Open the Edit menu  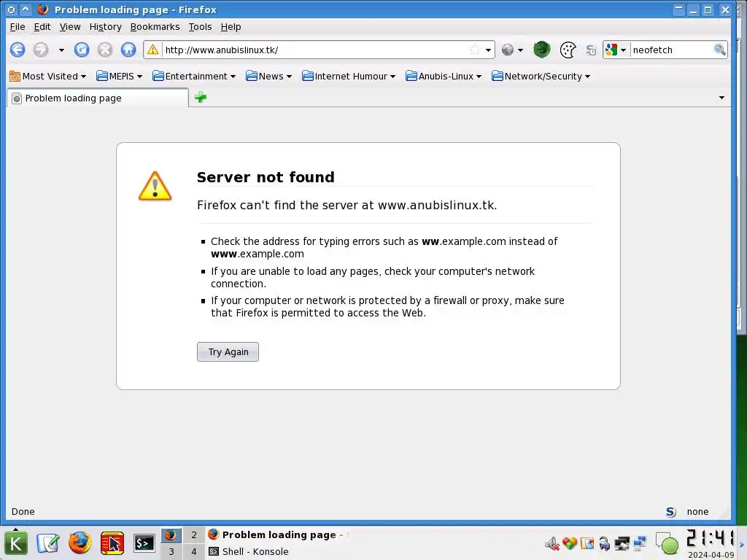[42, 27]
